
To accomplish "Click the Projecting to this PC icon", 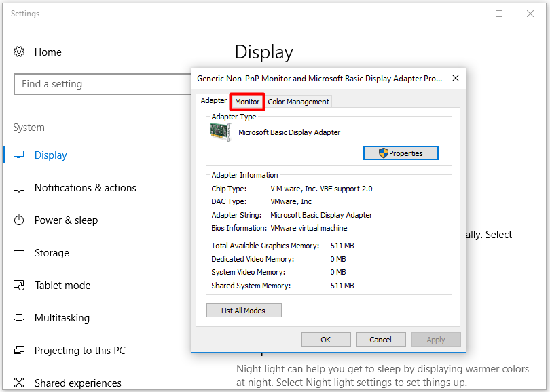I will point(19,350).
